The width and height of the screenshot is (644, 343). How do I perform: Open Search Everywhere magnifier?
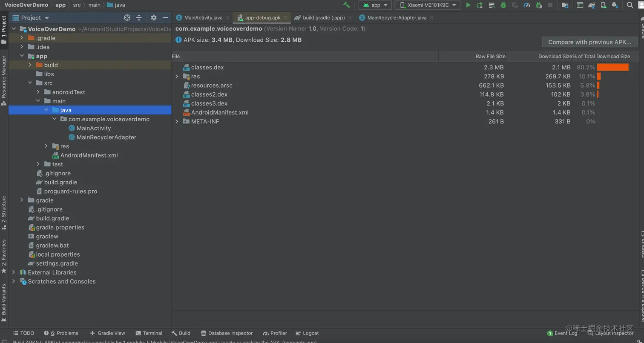coord(630,5)
